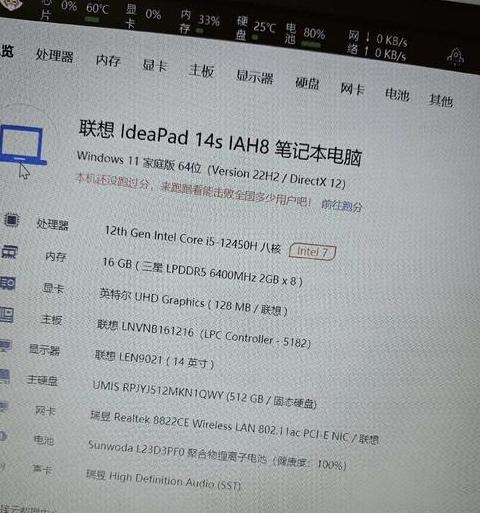This screenshot has height=513, width=480.
Task: Click the 前往跑分 link
Action: click(x=342, y=206)
